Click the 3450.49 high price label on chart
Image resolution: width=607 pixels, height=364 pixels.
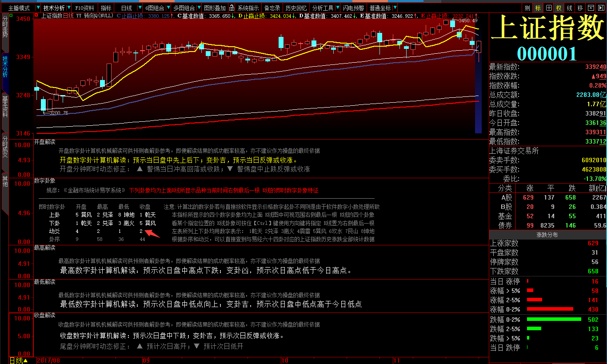click(468, 20)
